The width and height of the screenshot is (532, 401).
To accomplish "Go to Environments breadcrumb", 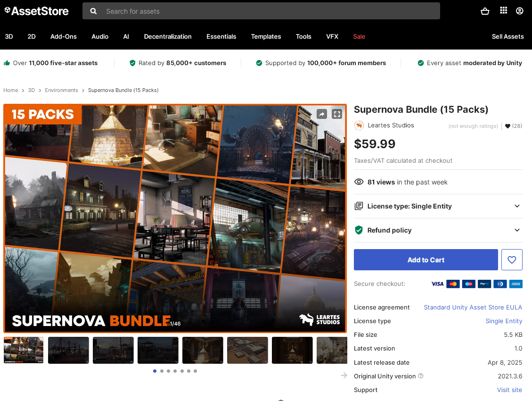I will (61, 90).
